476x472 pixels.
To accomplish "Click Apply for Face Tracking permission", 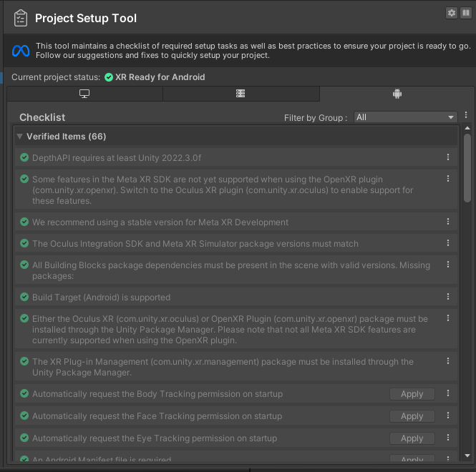I will tap(412, 416).
